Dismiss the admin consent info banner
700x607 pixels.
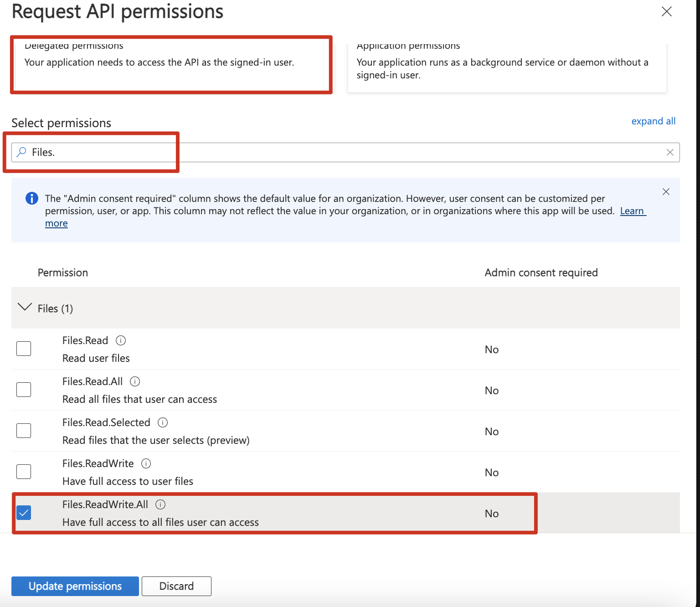[666, 192]
